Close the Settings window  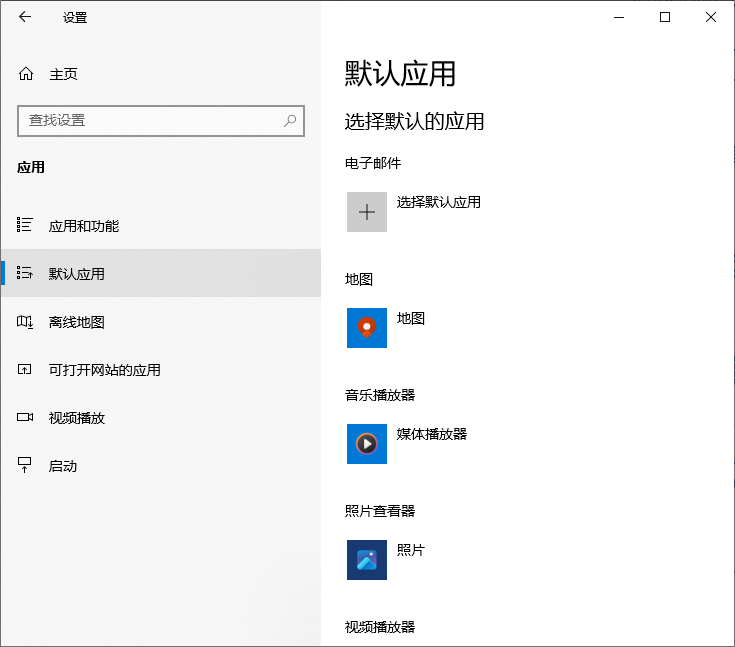tap(711, 17)
